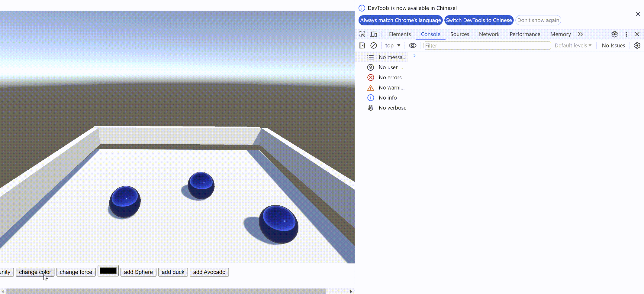This screenshot has width=644, height=294.
Task: Switch to the Elements tab
Action: 400,34
